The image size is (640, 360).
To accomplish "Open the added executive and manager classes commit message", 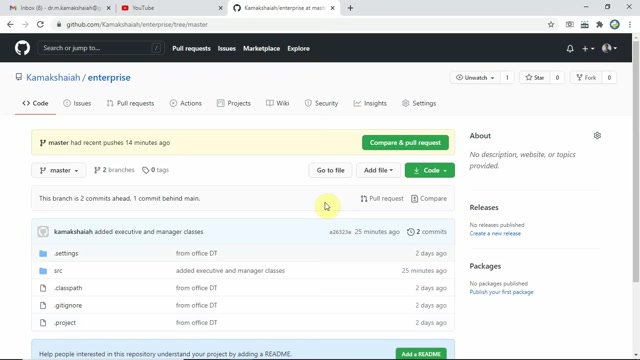I will [x=149, y=231].
